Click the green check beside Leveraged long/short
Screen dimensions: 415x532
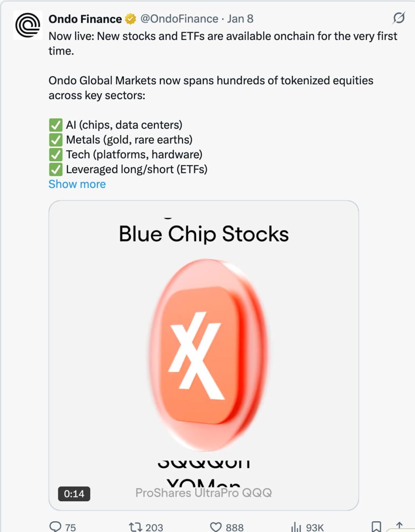coord(56,170)
